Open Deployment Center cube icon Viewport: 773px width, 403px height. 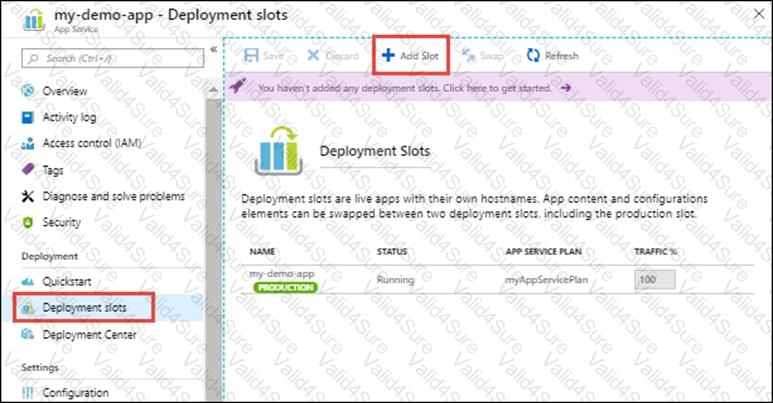[28, 334]
